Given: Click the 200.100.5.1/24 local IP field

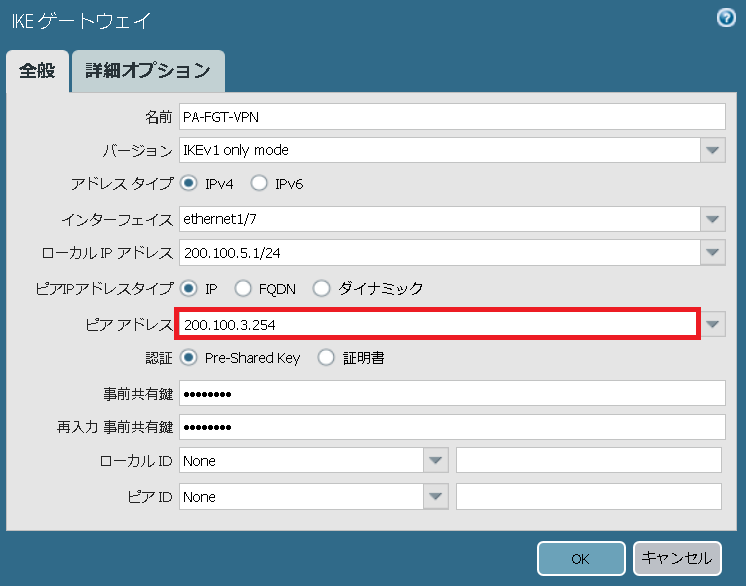Looking at the screenshot, I should pos(440,253).
